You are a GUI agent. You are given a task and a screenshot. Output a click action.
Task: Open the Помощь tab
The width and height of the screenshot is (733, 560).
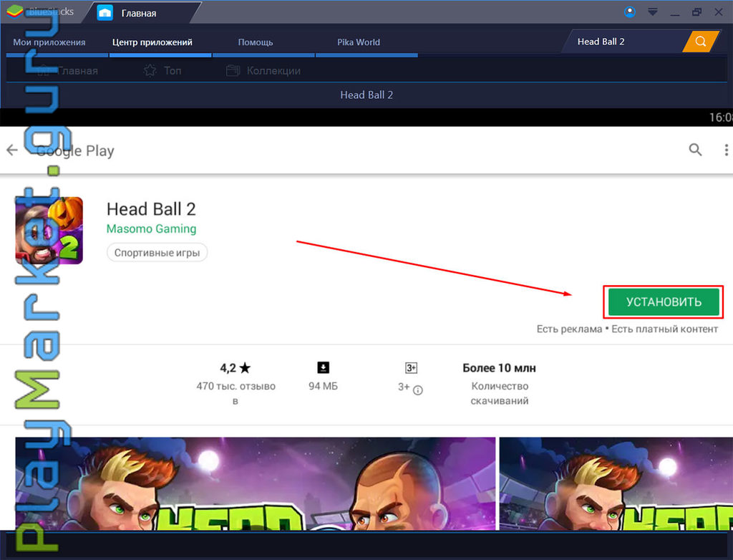point(256,42)
